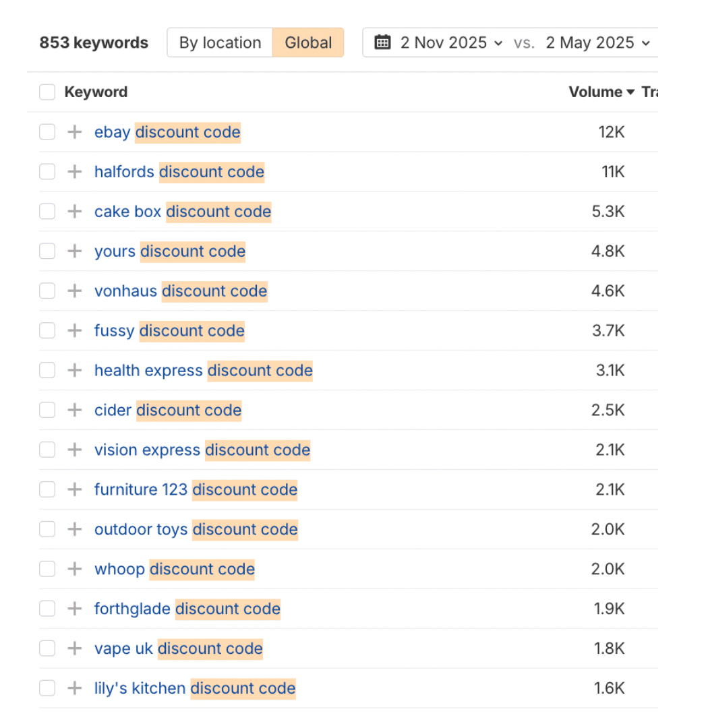Screen dimensions: 708x728
Task: Select the checkbox for vape uk discount code
Action: point(47,648)
